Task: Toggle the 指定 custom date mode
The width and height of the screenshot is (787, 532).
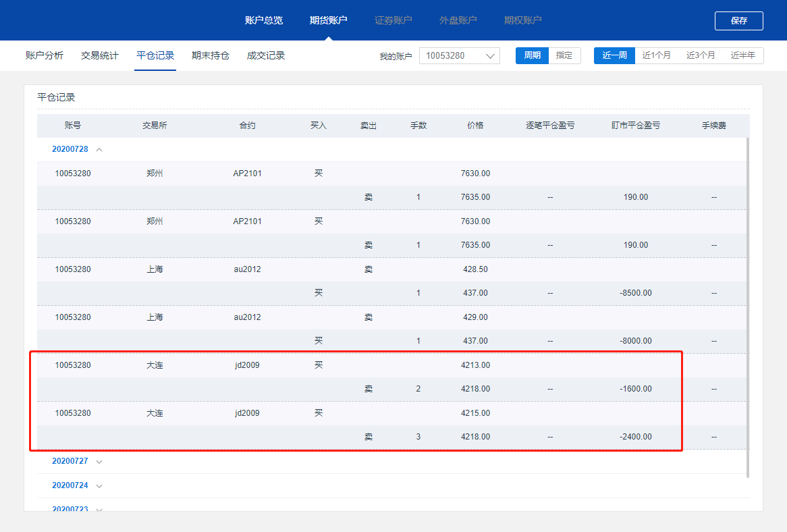Action: point(564,55)
